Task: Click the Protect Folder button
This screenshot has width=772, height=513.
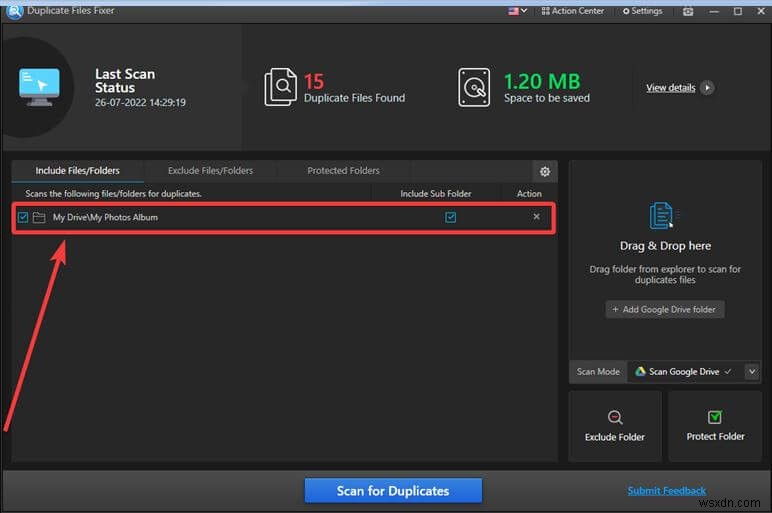Action: pos(715,426)
